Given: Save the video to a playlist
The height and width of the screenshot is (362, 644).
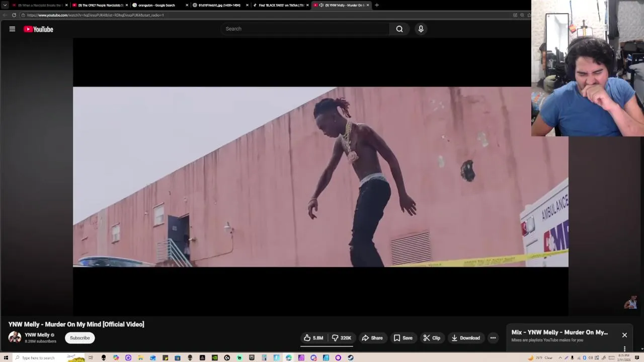Looking at the screenshot, I should click(x=403, y=338).
